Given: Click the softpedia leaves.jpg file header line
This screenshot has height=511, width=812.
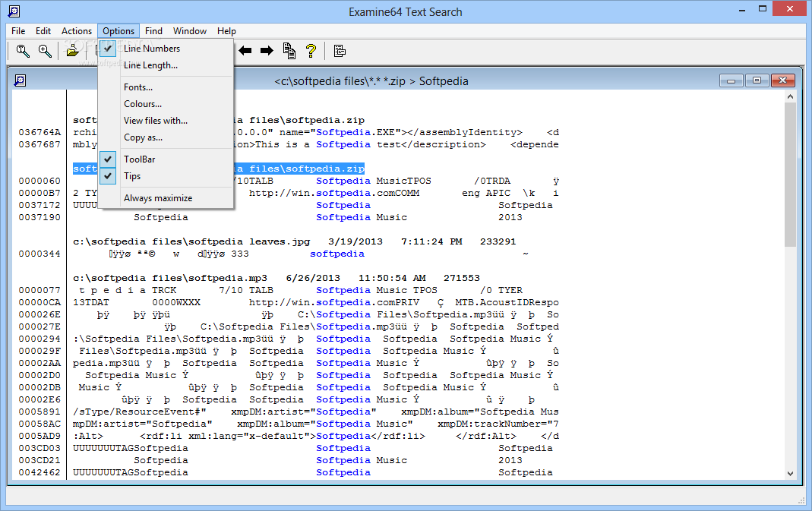Looking at the screenshot, I should pyautogui.click(x=294, y=241).
